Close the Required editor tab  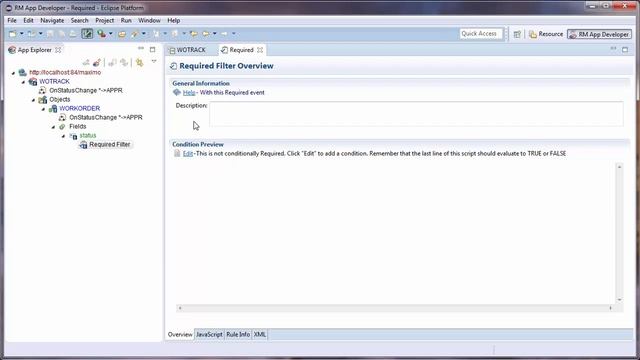tap(260, 50)
